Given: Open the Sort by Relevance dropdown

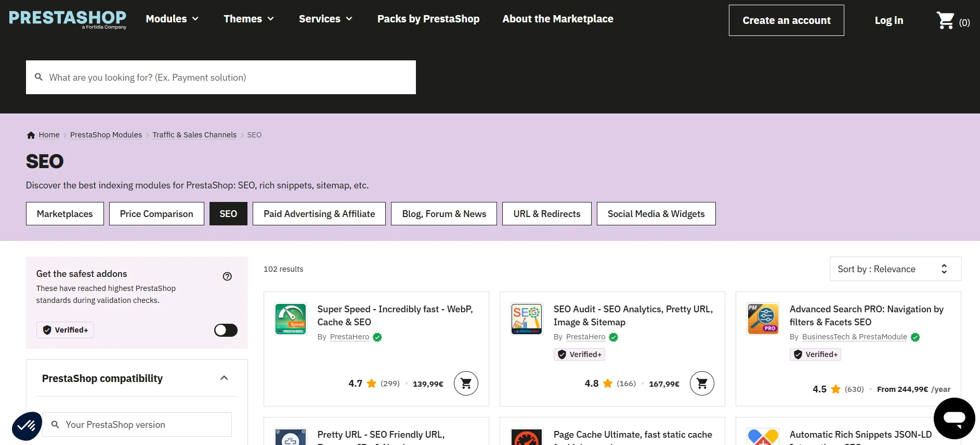Looking at the screenshot, I should click(895, 269).
